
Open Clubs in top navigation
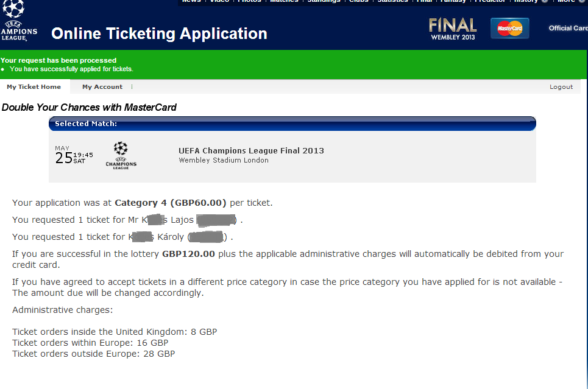(x=358, y=1)
